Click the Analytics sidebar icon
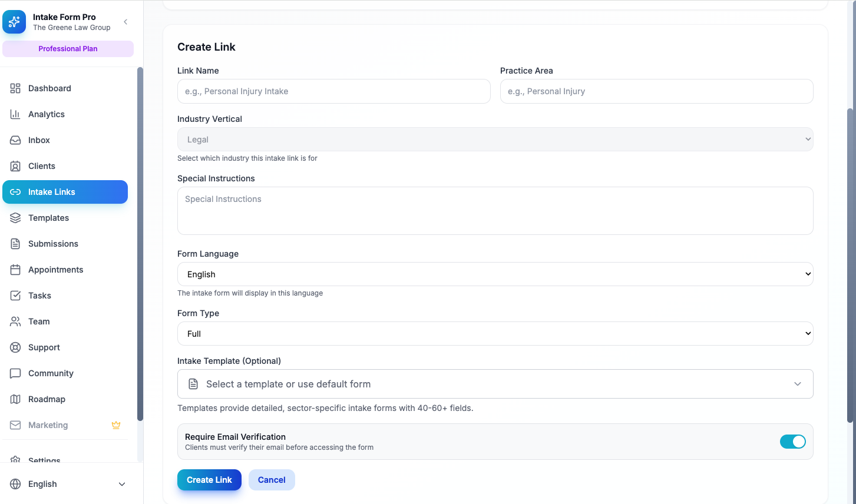 click(x=16, y=114)
